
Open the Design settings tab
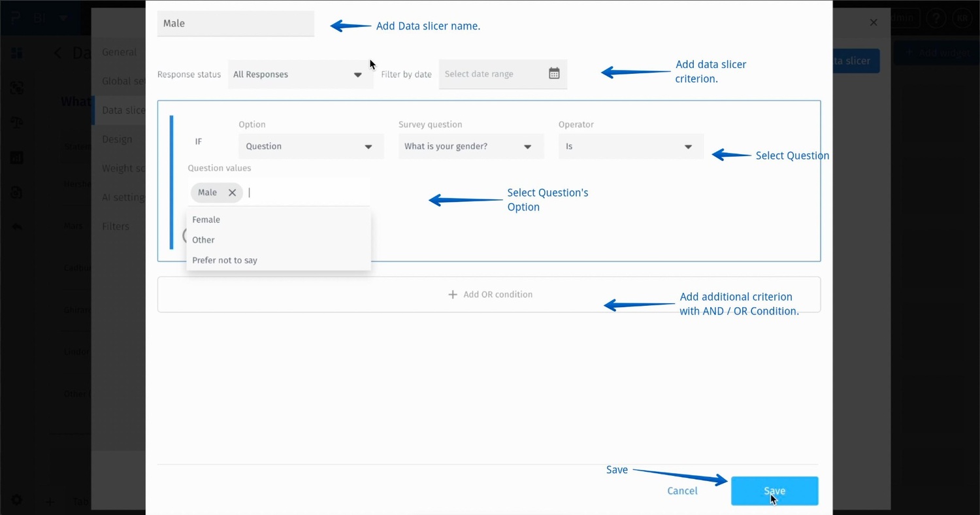(x=117, y=139)
